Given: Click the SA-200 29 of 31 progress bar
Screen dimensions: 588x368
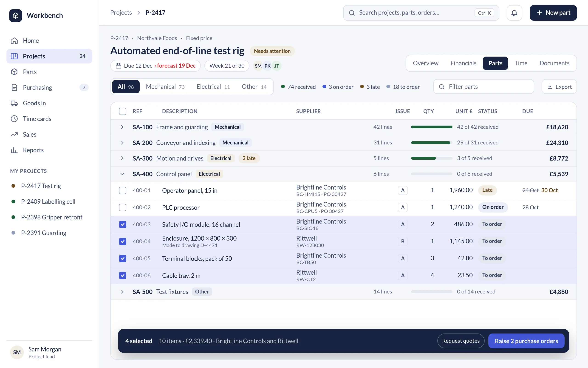Looking at the screenshot, I should click(432, 143).
